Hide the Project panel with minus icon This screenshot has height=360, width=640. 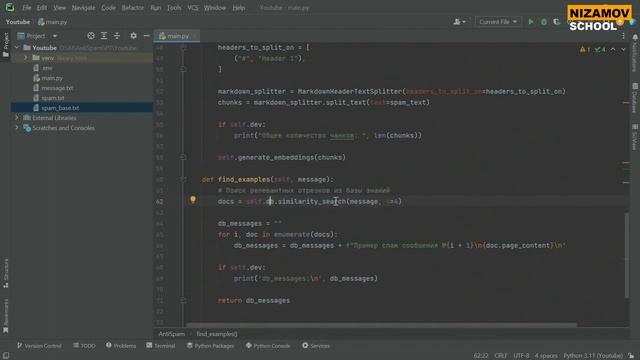pos(147,36)
